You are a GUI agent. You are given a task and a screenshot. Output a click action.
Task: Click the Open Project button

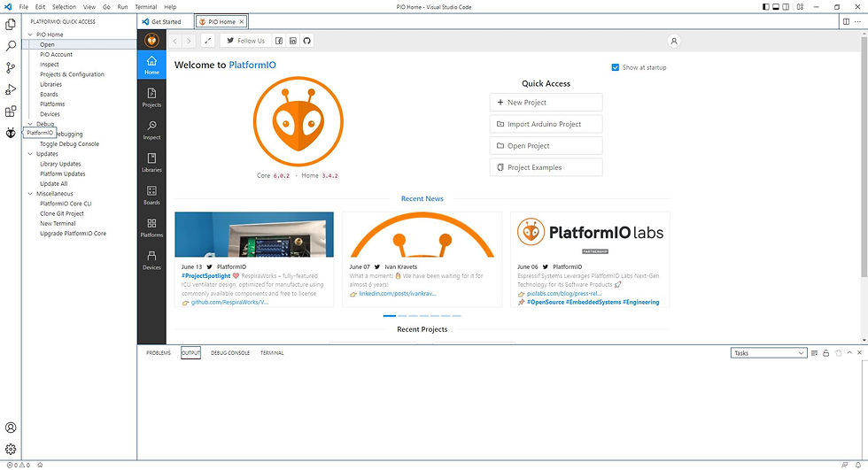(546, 145)
